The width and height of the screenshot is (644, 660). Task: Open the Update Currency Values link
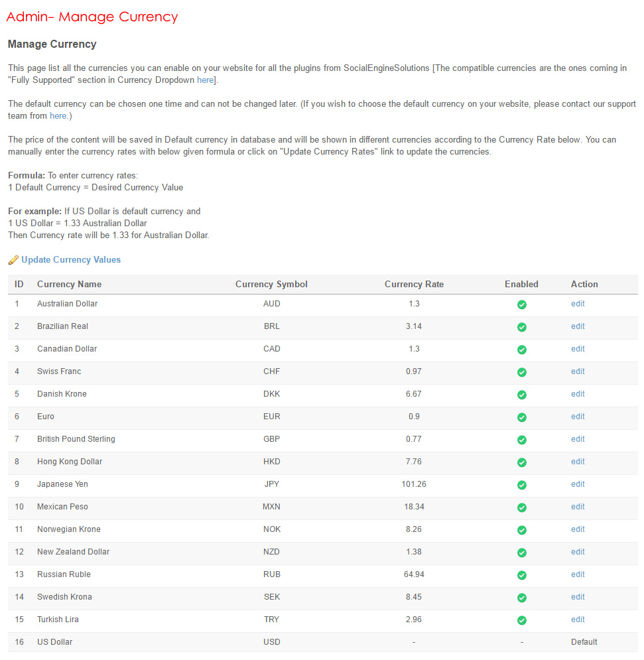point(71,260)
